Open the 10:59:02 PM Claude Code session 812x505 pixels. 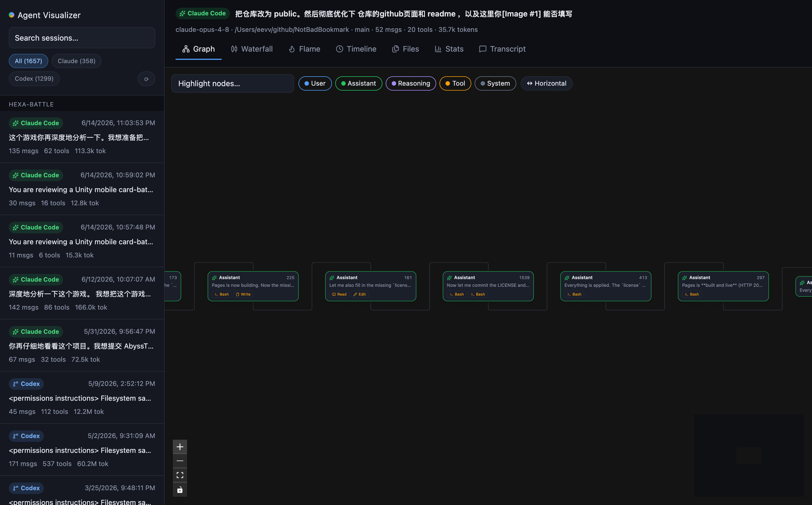(x=82, y=189)
